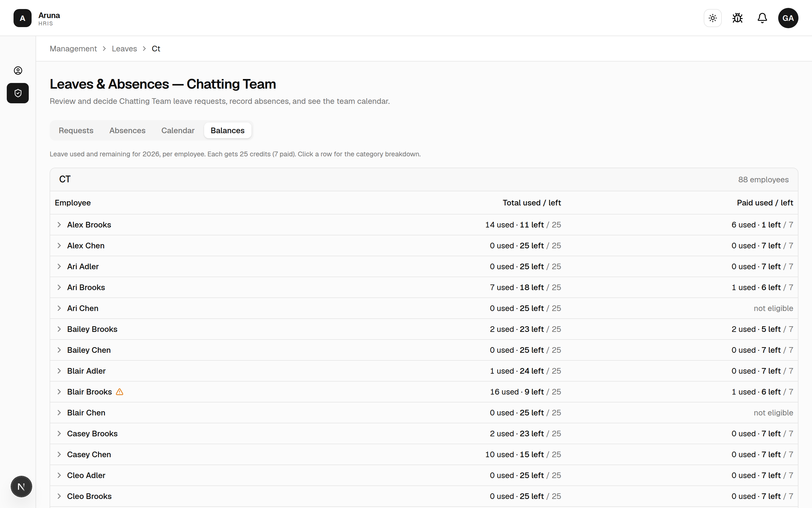Click the Bailey Chen name

[89, 350]
